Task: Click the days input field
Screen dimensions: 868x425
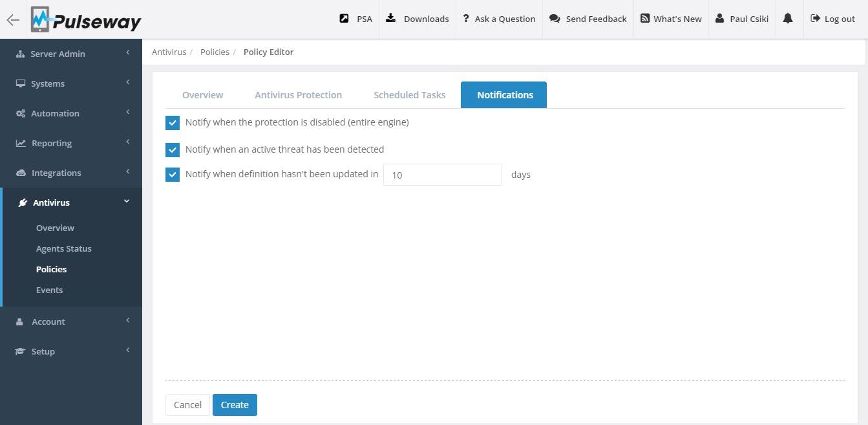Action: pos(443,175)
